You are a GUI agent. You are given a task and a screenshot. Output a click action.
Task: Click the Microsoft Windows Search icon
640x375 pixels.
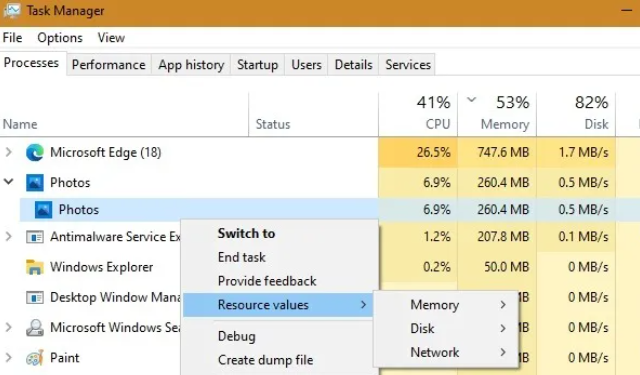click(35, 328)
